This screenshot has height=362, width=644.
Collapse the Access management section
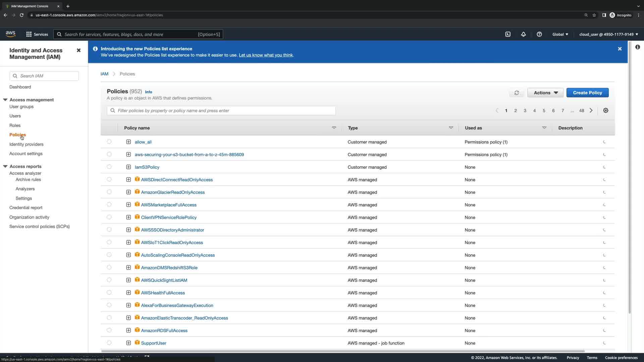point(5,100)
